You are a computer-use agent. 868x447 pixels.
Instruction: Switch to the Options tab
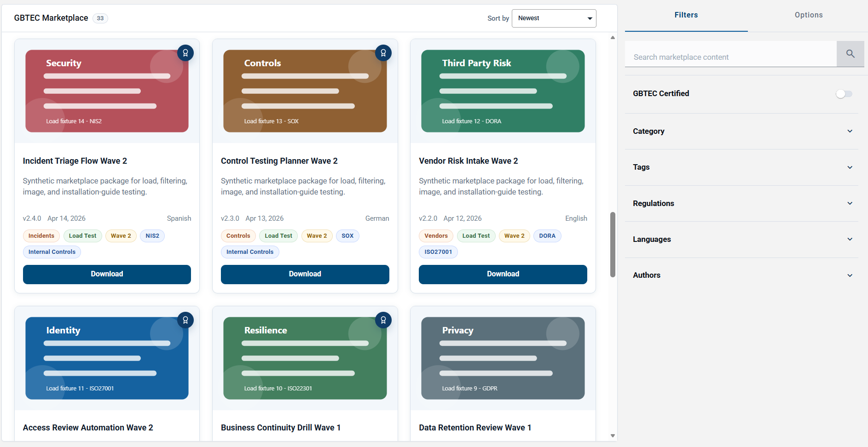point(809,15)
